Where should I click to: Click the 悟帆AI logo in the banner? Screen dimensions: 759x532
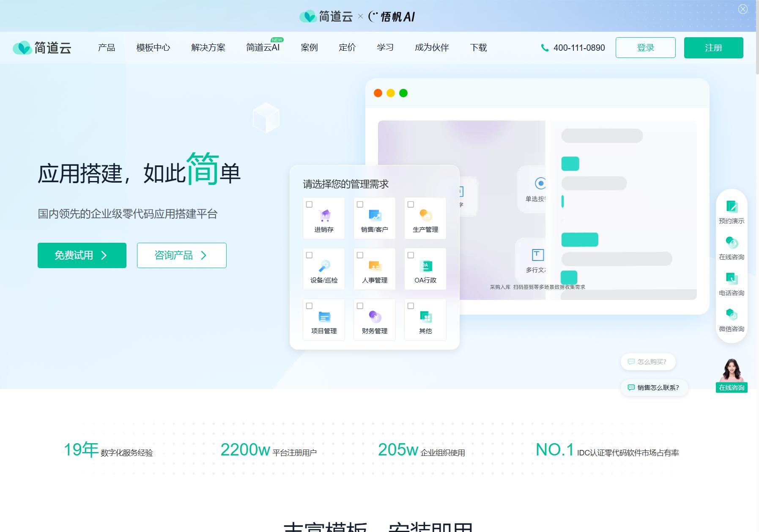click(392, 16)
